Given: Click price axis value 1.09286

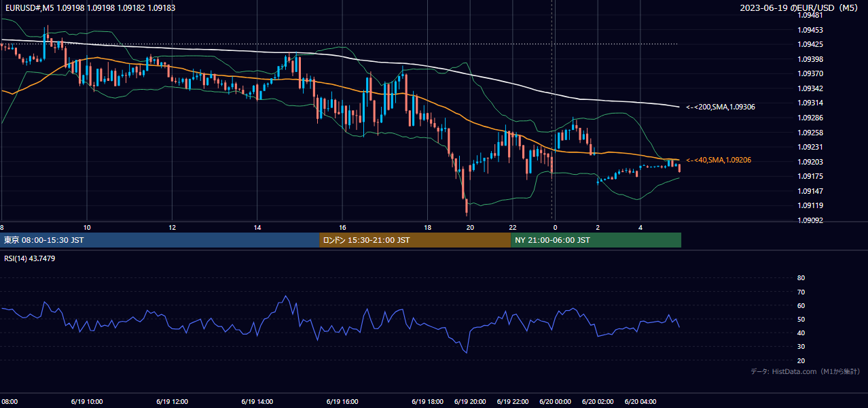Looking at the screenshot, I should pos(810,118).
